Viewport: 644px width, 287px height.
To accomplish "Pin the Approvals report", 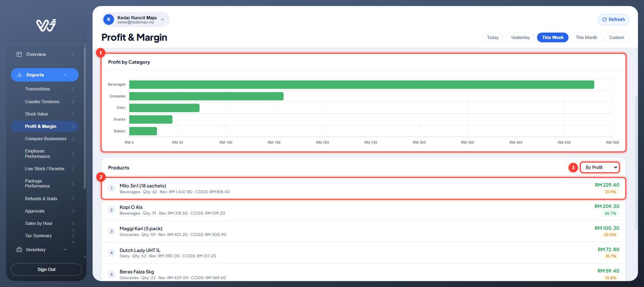I will coord(73,211).
